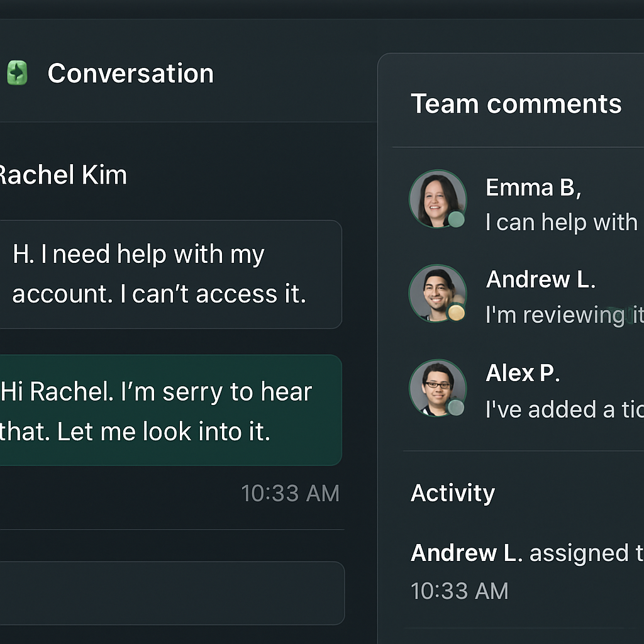
Task: Click the green sparkle app icon
Action: pos(17,73)
